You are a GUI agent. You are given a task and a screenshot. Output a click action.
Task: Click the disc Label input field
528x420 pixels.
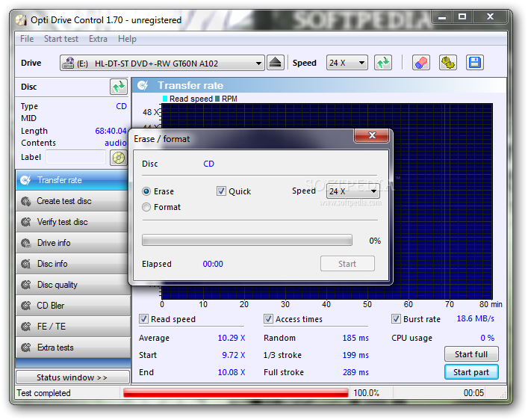click(x=75, y=157)
